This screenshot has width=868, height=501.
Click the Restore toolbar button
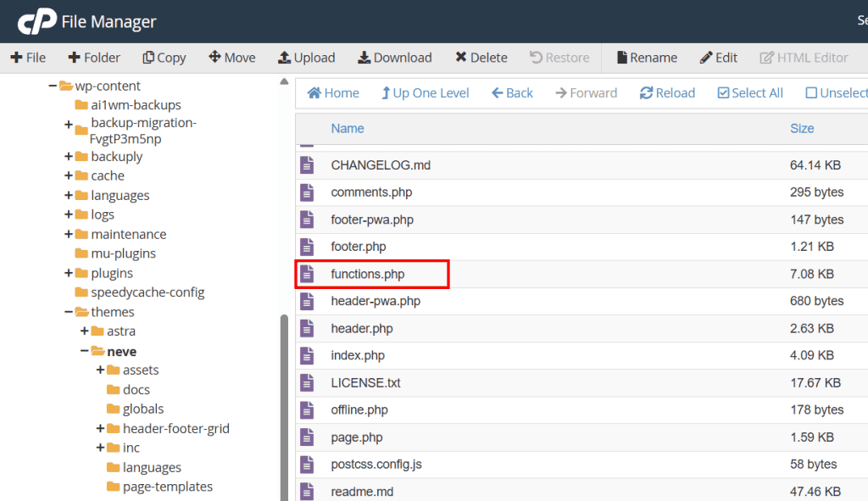pos(559,58)
